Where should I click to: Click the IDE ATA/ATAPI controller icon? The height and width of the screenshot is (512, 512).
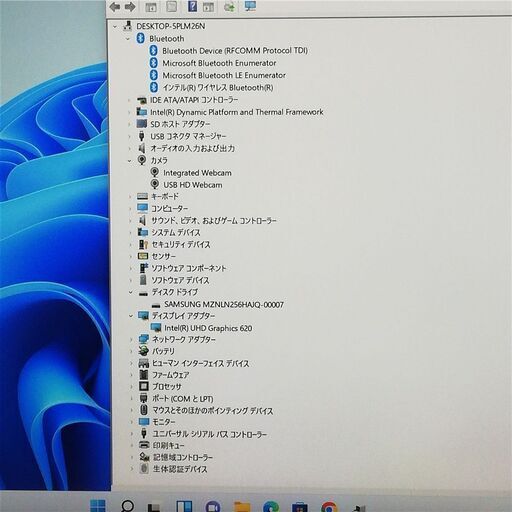pos(142,100)
